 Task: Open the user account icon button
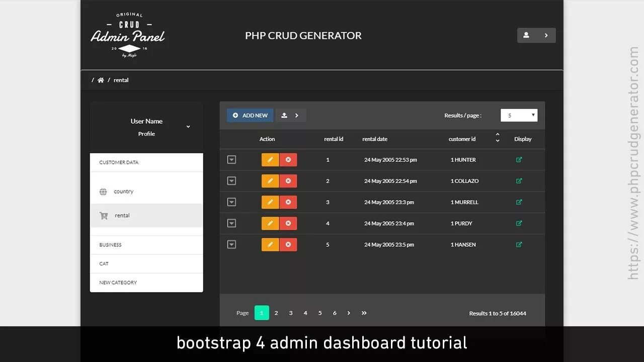pos(526,35)
